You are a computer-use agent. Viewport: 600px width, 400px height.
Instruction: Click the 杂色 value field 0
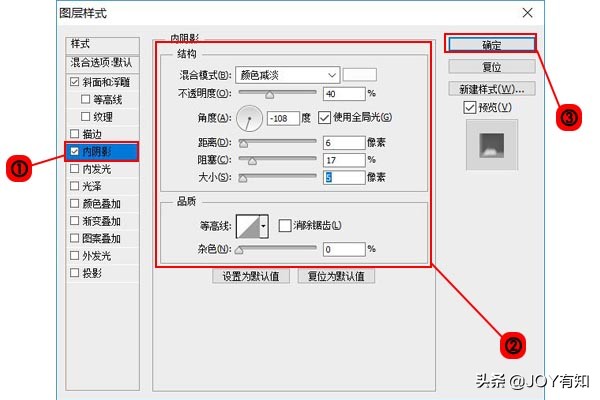tap(344, 250)
